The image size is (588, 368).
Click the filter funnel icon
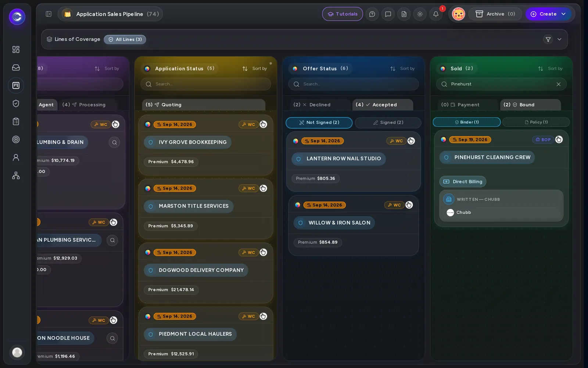(548, 39)
